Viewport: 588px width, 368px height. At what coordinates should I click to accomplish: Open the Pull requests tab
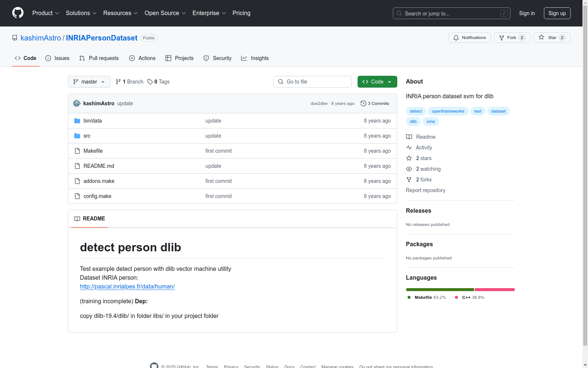99,58
